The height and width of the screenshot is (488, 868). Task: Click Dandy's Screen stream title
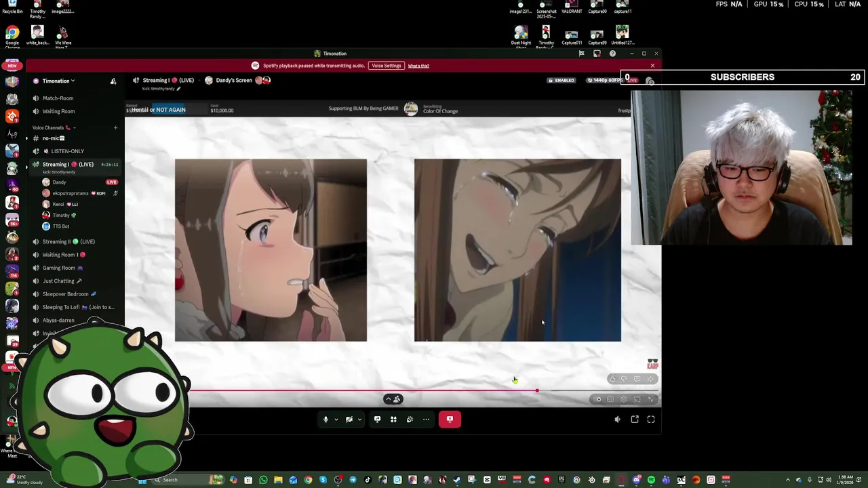234,81
